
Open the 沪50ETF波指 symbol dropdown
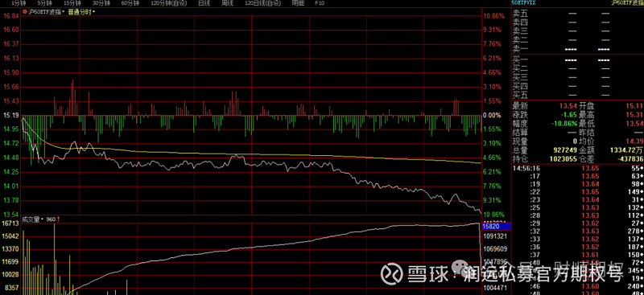point(46,12)
